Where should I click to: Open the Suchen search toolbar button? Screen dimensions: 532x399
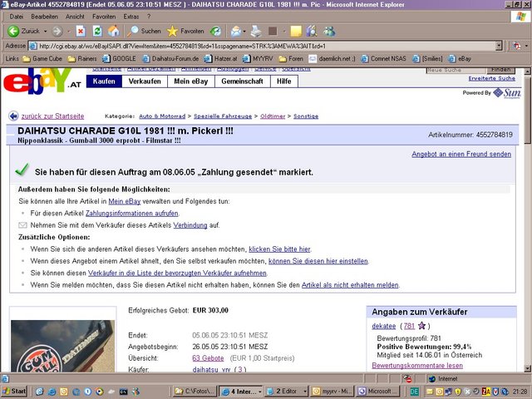(x=142, y=31)
